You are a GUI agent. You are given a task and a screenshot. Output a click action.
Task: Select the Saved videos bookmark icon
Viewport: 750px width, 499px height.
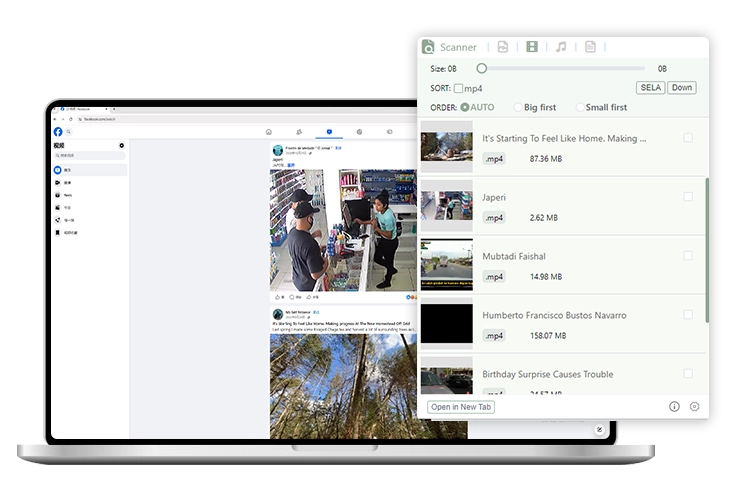tap(57, 233)
